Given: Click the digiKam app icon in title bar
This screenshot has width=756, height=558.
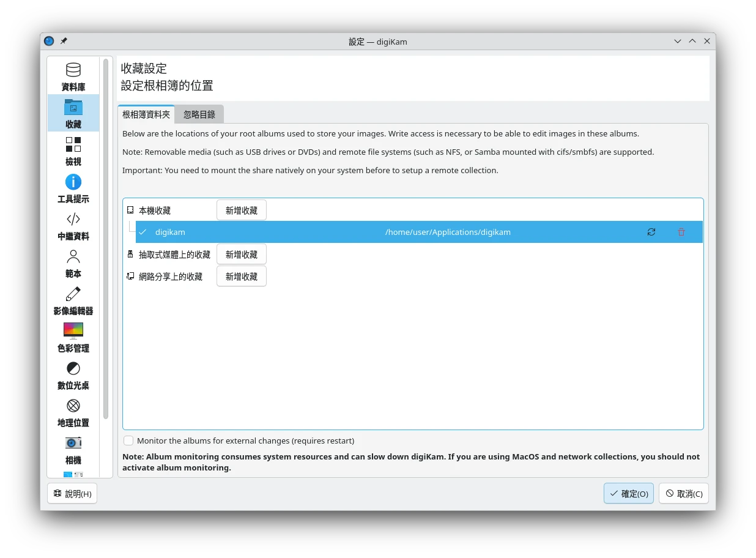Looking at the screenshot, I should pos(49,41).
